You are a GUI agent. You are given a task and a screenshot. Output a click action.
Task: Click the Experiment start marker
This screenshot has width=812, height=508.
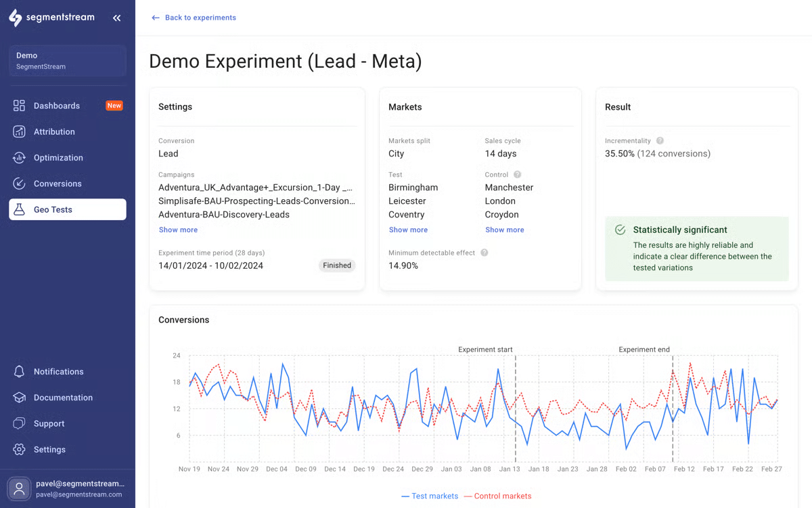(486, 350)
